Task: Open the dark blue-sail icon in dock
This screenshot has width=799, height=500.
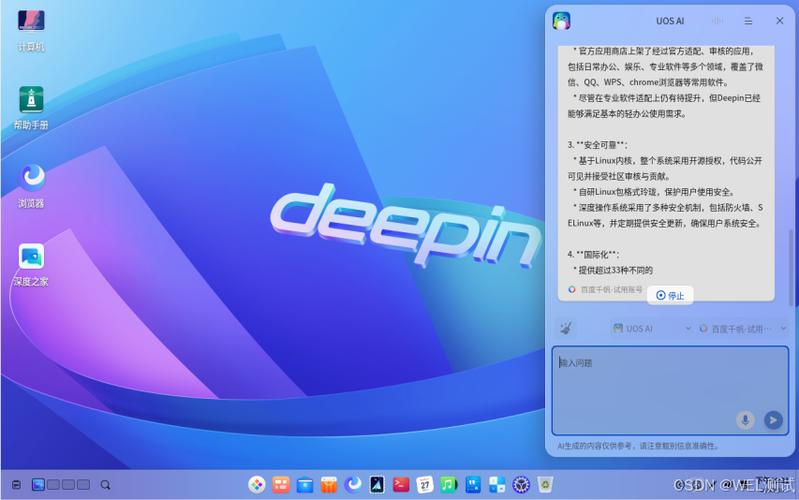Action: pos(377,484)
